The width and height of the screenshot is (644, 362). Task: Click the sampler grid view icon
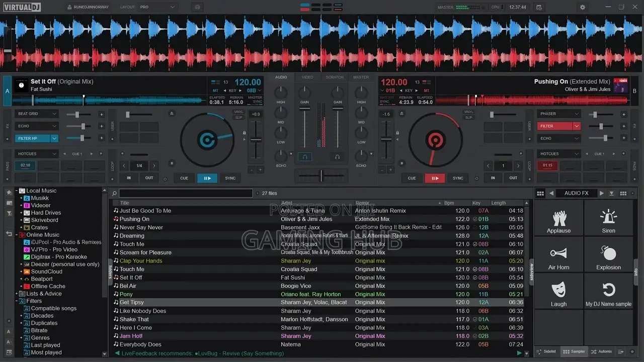(540, 193)
